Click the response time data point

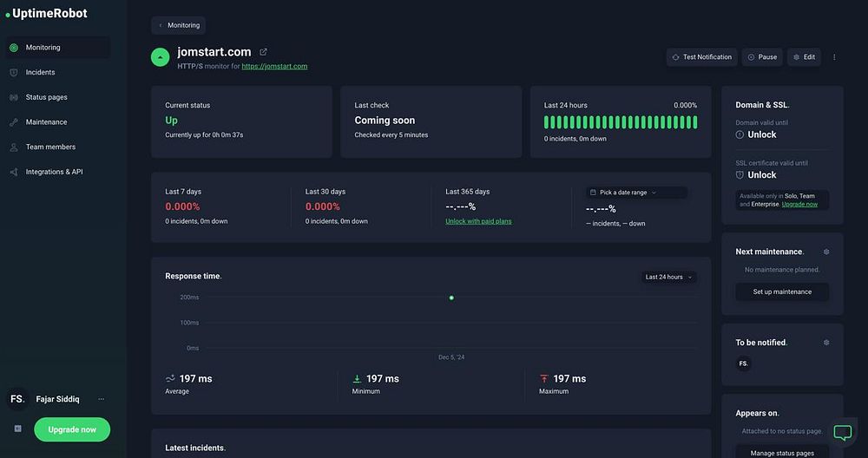tap(451, 298)
